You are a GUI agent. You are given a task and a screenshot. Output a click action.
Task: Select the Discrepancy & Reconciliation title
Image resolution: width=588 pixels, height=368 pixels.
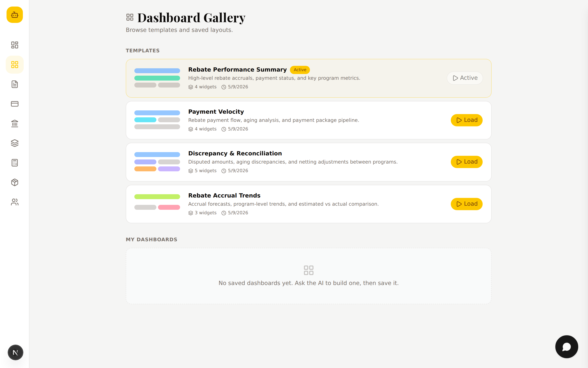[x=235, y=153]
